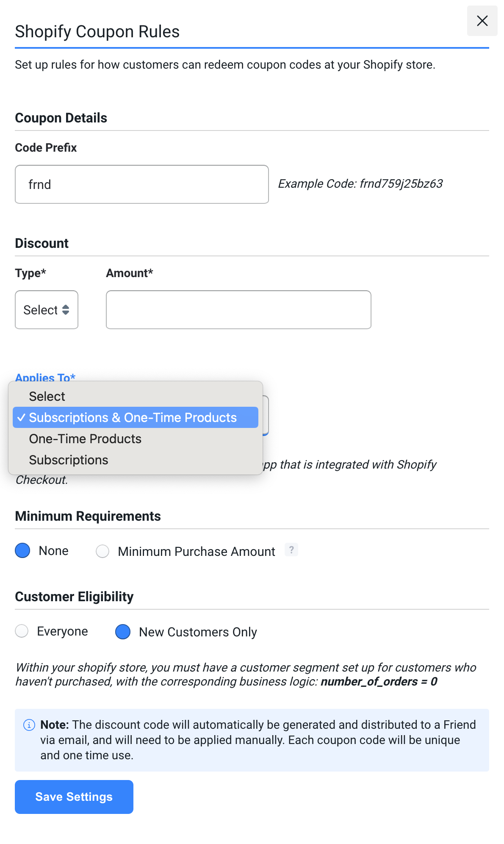Select the None minimum requirement radio
This screenshot has width=504, height=844.
click(x=22, y=550)
